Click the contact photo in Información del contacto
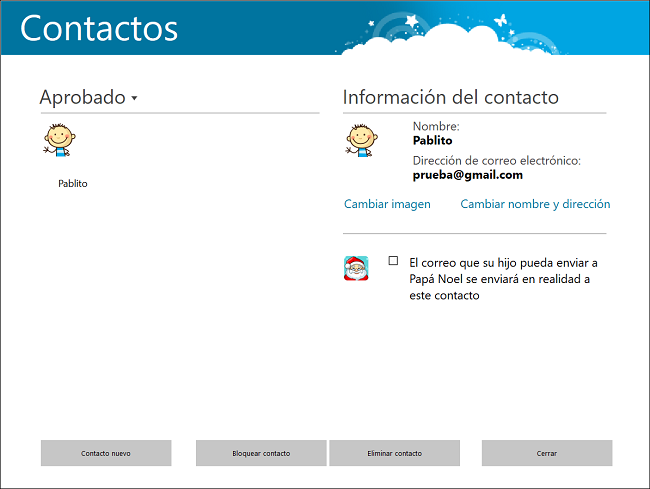 tap(361, 139)
